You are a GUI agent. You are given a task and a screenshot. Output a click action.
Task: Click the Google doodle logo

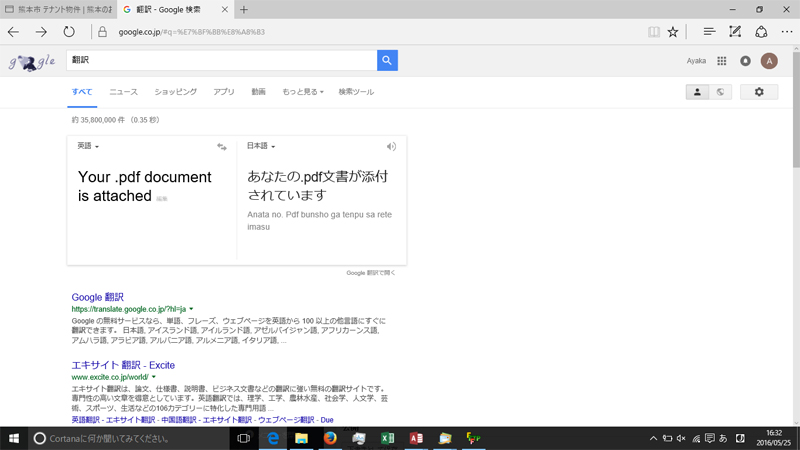[32, 62]
